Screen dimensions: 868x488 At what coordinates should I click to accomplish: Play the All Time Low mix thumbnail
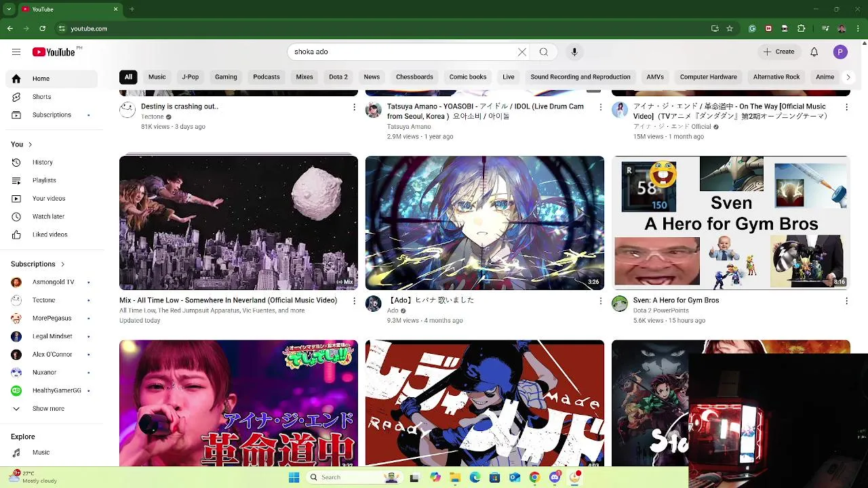point(239,223)
